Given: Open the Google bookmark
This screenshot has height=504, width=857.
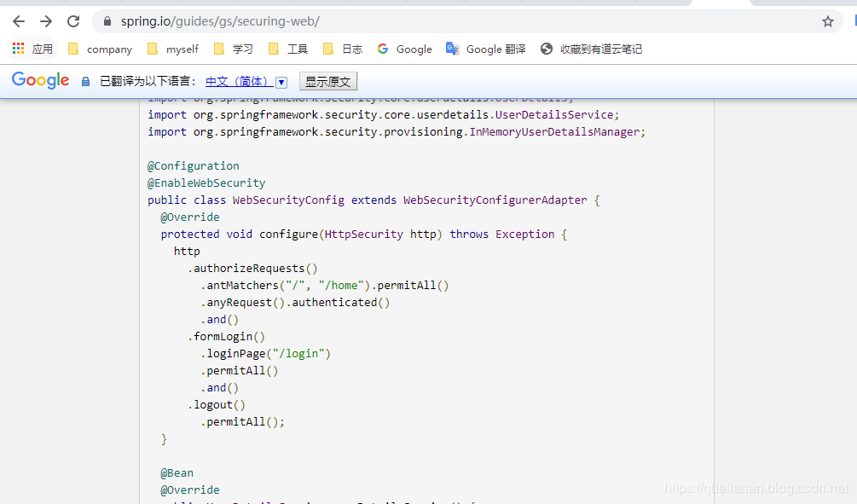Looking at the screenshot, I should tap(404, 49).
